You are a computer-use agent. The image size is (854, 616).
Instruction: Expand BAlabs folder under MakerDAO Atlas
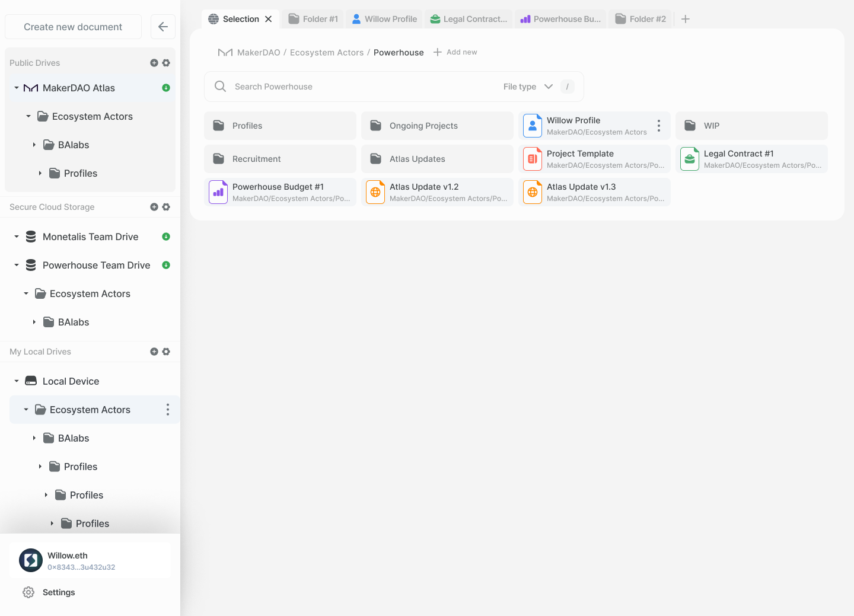point(34,145)
